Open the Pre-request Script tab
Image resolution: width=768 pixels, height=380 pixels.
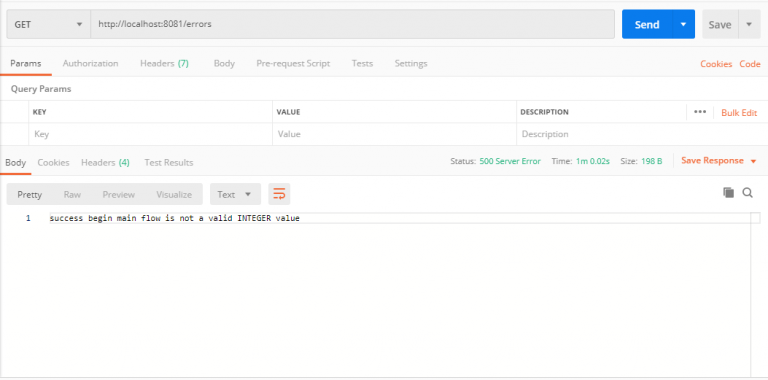pyautogui.click(x=293, y=64)
